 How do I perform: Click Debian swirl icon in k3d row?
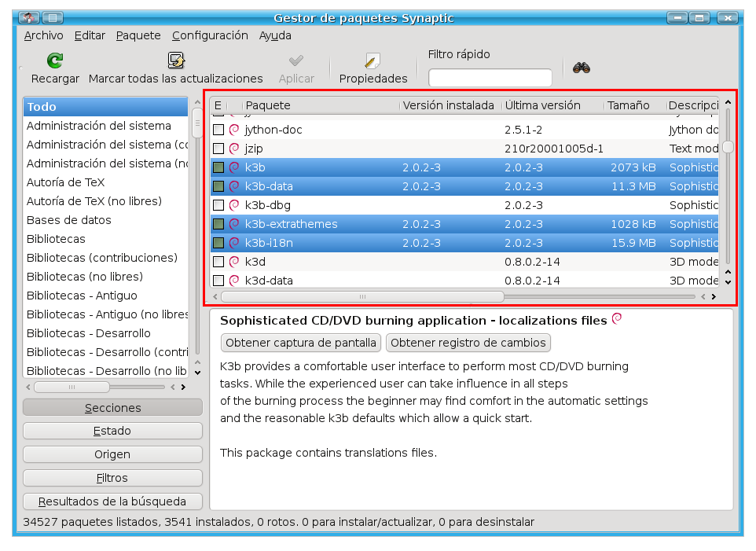[x=234, y=261]
